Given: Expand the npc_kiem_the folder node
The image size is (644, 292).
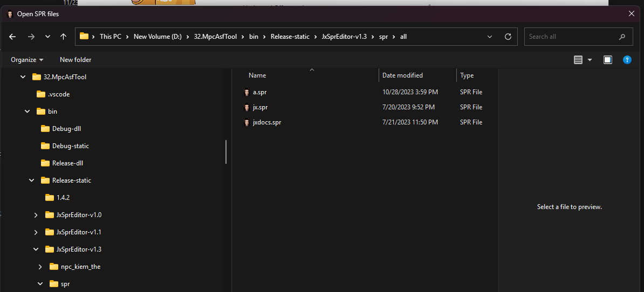Looking at the screenshot, I should point(40,267).
